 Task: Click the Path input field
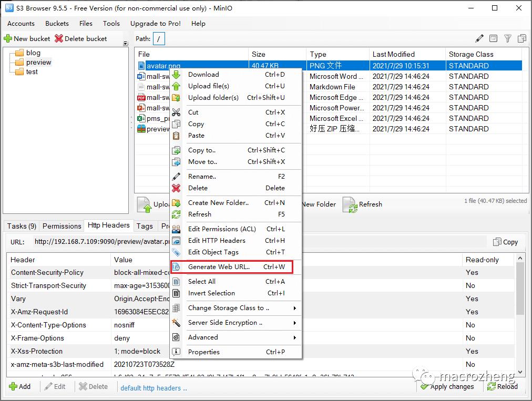[x=159, y=38]
